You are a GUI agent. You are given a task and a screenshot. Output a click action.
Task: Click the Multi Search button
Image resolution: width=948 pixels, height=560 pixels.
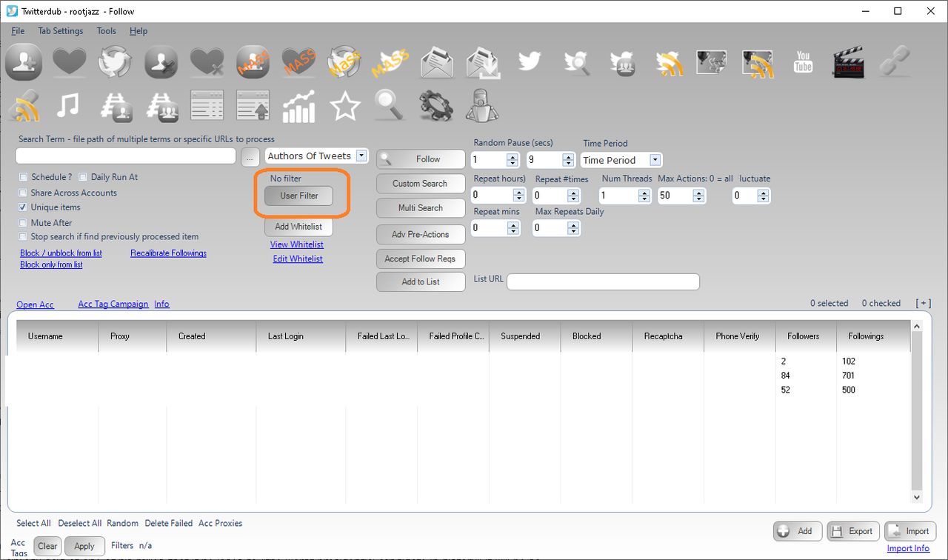(x=420, y=208)
